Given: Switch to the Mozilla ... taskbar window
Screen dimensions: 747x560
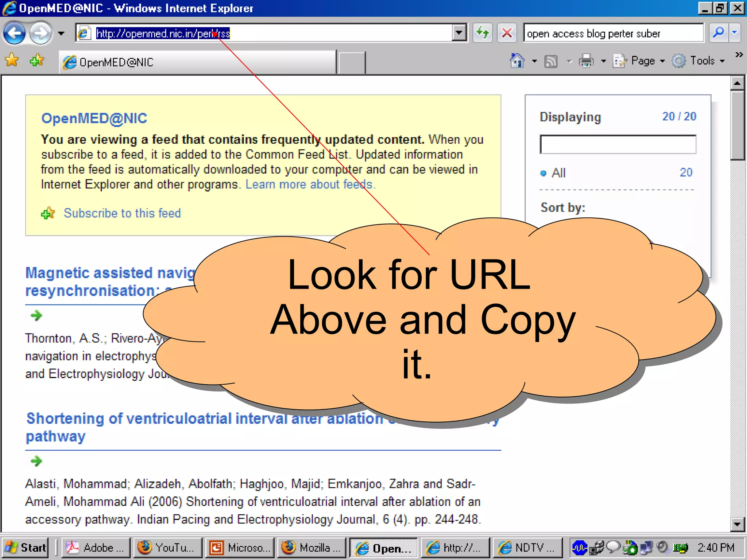Looking at the screenshot, I should tap(311, 548).
